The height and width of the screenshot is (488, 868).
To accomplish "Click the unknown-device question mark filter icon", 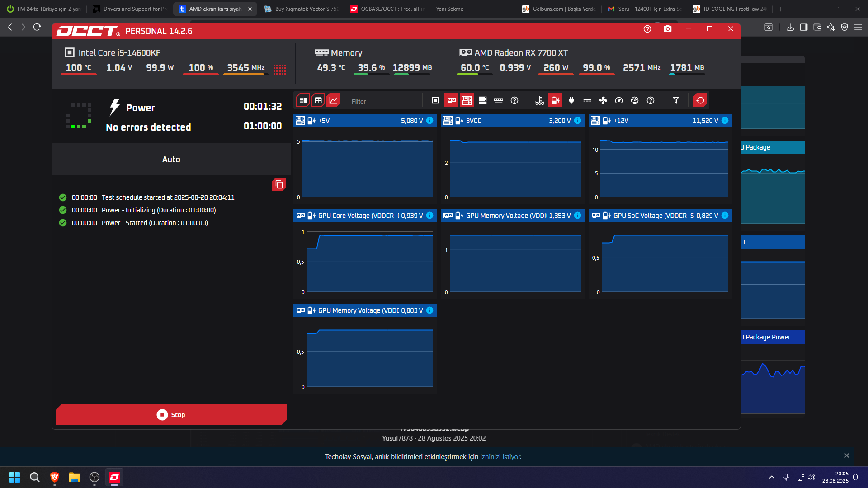I will pos(514,100).
